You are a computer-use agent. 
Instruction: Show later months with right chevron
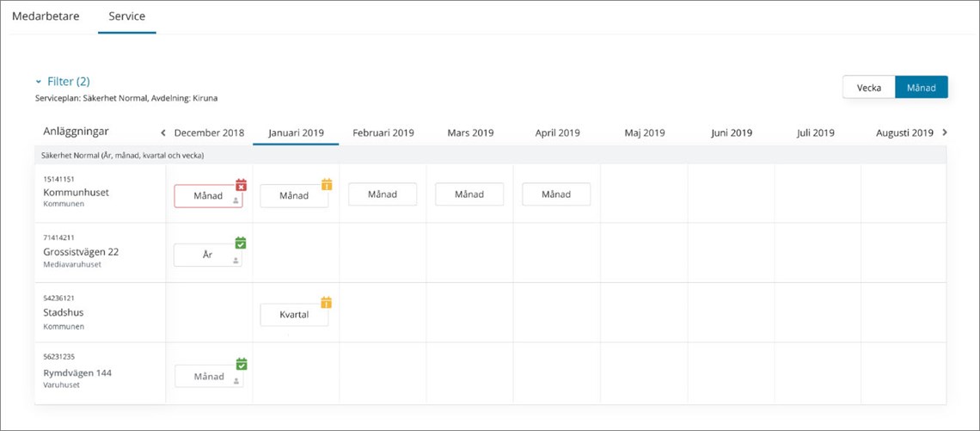945,132
